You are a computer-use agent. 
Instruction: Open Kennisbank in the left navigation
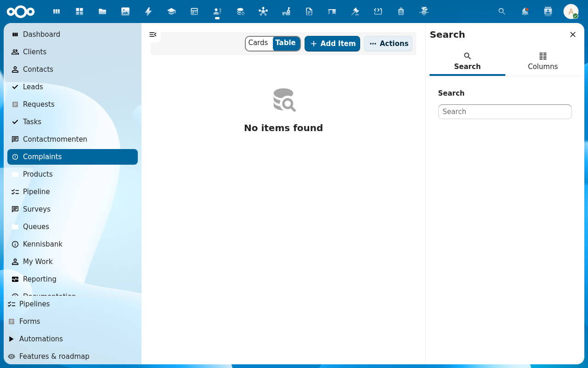click(x=73, y=244)
